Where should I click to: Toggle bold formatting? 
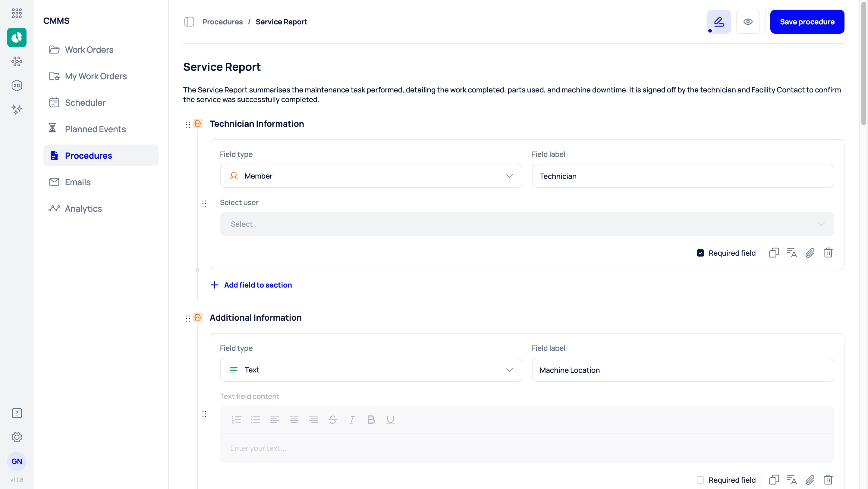point(371,420)
